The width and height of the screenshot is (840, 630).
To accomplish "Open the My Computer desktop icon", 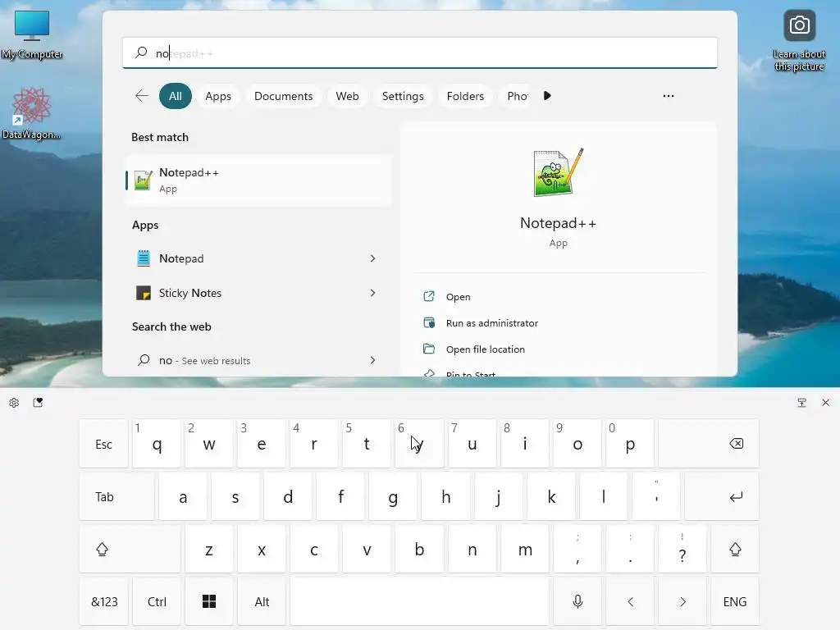I will 32,33.
